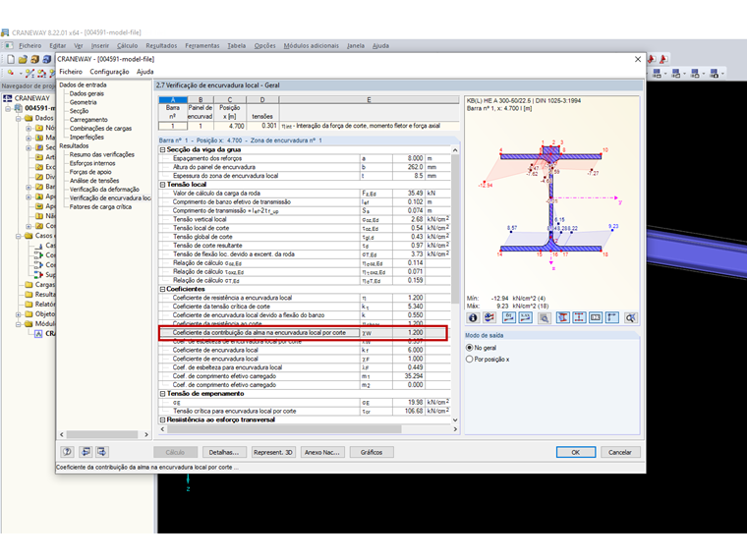747x560 pixels.
Task: Collapse the 'Casos' folder in navigator
Action: 18,236
